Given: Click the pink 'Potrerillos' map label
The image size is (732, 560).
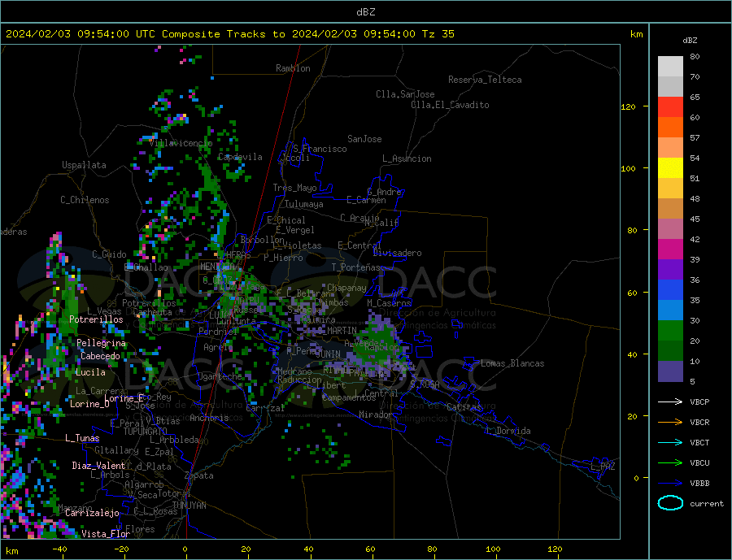Looking at the screenshot, I should click(x=96, y=319).
